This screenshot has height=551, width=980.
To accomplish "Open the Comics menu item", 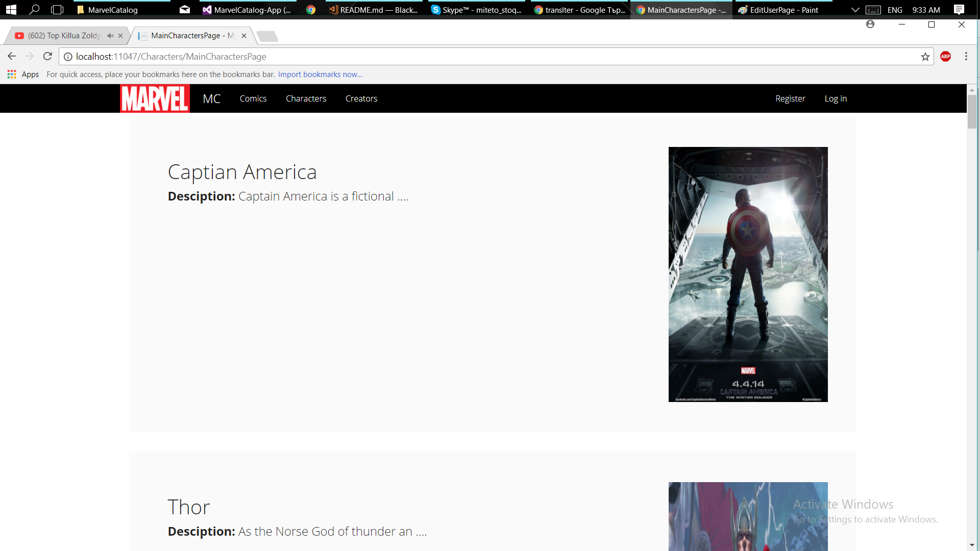I will [x=253, y=98].
